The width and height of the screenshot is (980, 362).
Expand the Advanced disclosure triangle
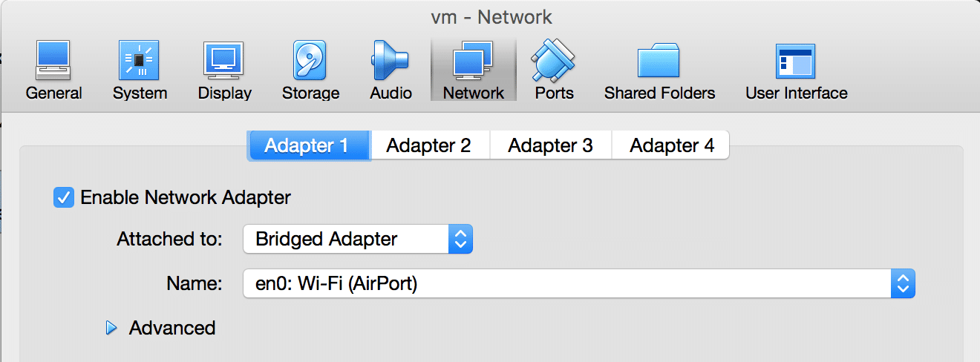(x=112, y=328)
